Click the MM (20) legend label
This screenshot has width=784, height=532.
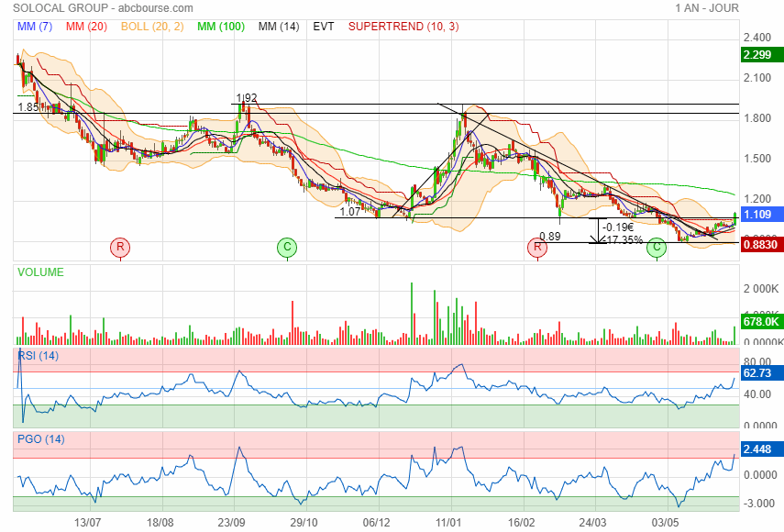[86, 27]
